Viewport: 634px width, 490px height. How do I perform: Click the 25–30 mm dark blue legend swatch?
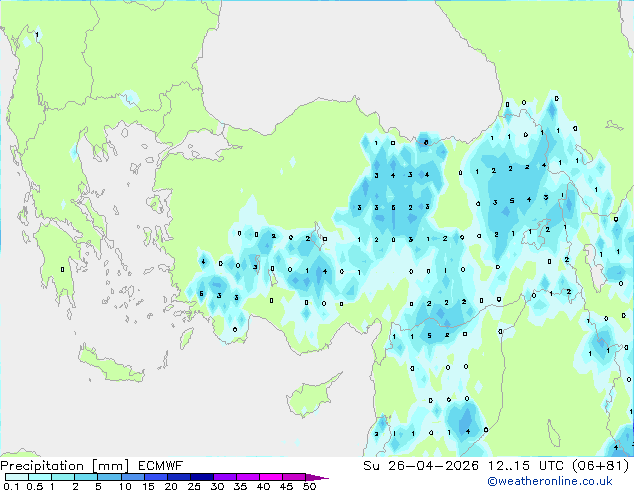[x=201, y=477]
